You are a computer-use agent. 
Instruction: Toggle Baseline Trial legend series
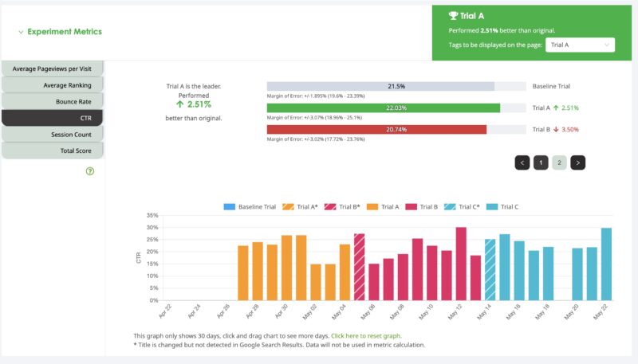[x=251, y=207]
